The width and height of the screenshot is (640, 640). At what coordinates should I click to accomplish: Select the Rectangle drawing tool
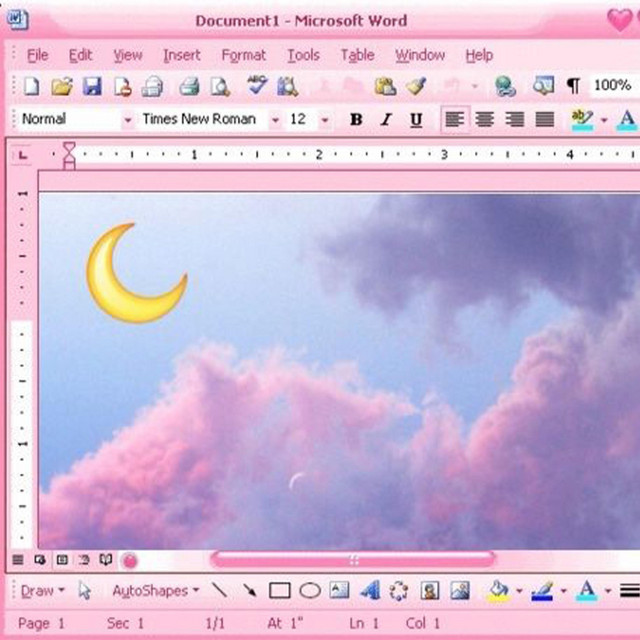280,590
